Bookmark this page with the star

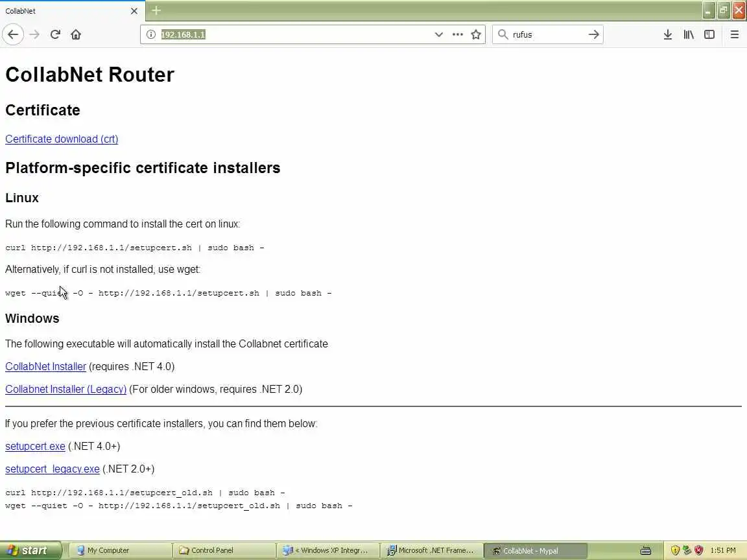475,34
